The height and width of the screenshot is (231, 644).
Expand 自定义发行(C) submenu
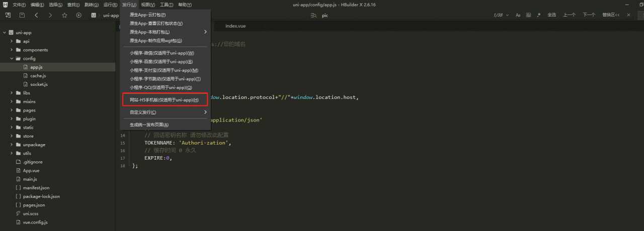tap(165, 112)
